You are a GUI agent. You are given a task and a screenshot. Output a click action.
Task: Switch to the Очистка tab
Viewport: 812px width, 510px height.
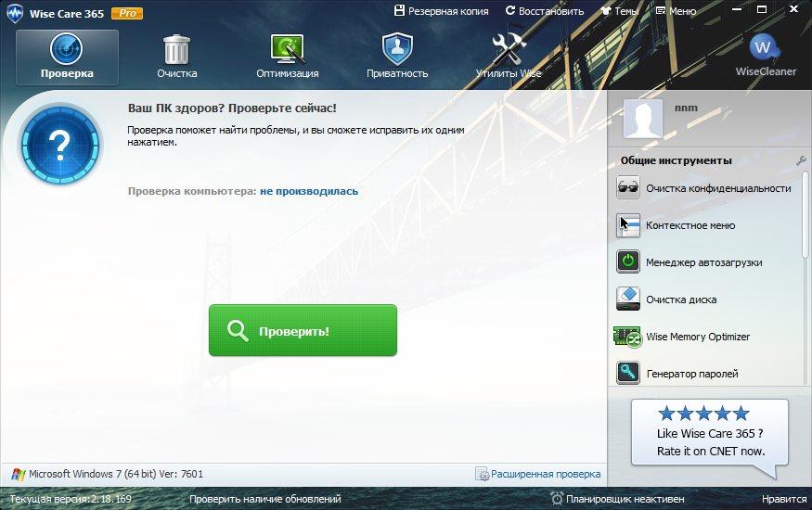click(x=176, y=57)
